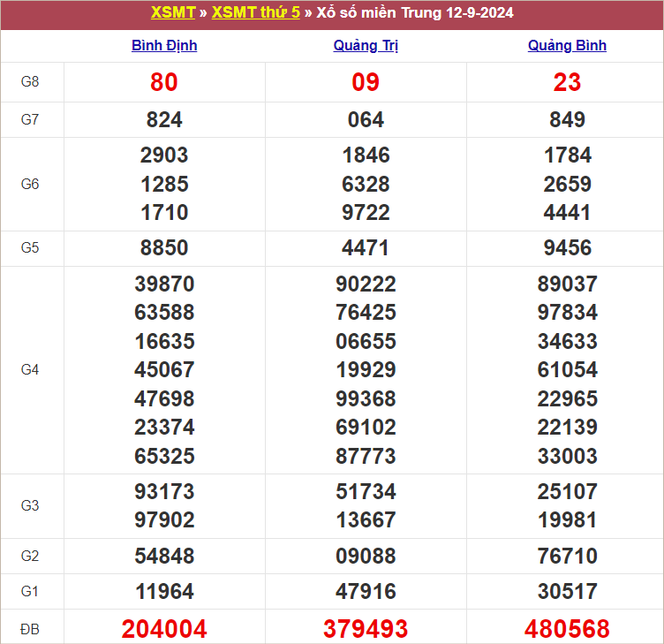Open the Bình Định province link

click(164, 46)
